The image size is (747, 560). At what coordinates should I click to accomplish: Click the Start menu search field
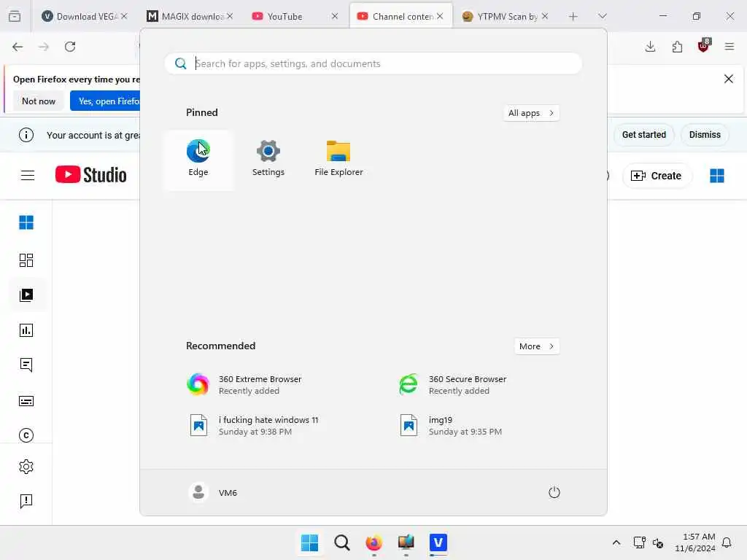tap(373, 64)
